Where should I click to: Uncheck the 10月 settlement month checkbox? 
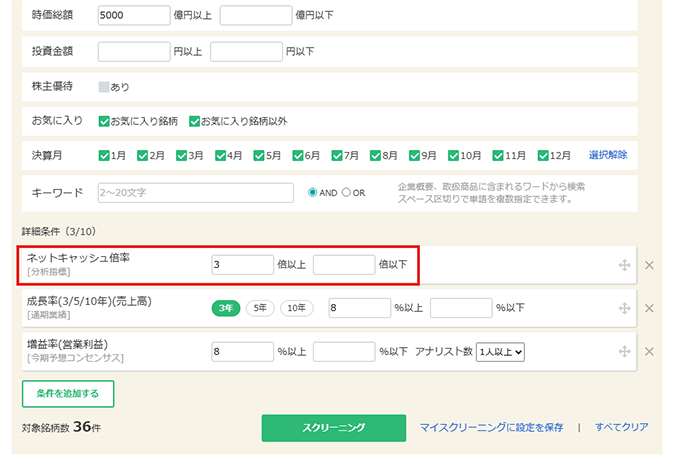point(453,155)
